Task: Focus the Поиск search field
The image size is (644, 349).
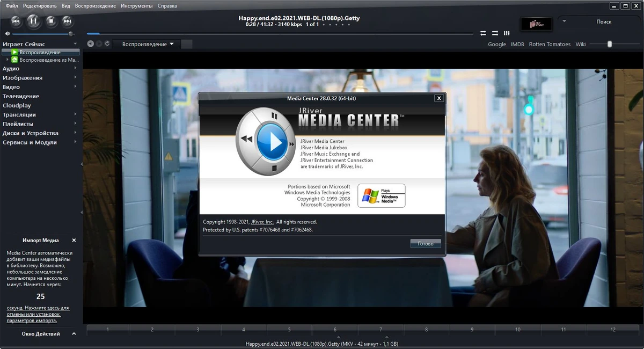Action: click(x=603, y=21)
